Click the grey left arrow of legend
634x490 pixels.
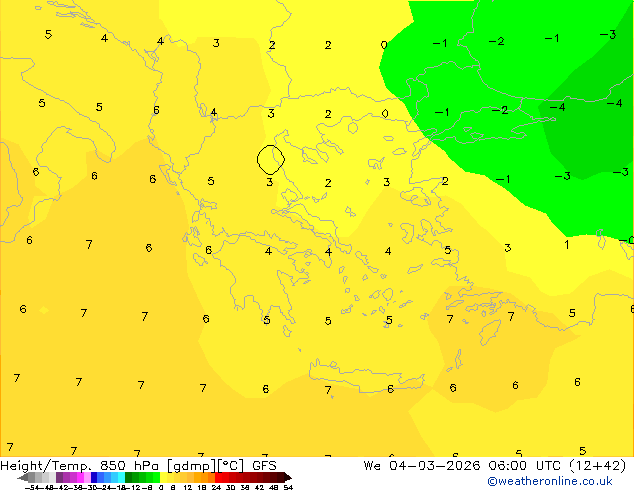point(23,477)
